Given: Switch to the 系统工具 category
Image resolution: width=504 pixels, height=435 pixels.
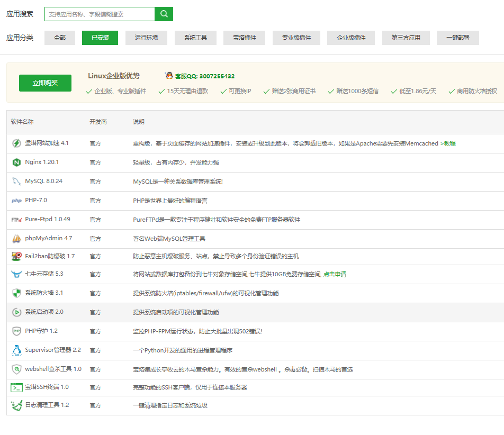Looking at the screenshot, I should pos(195,38).
